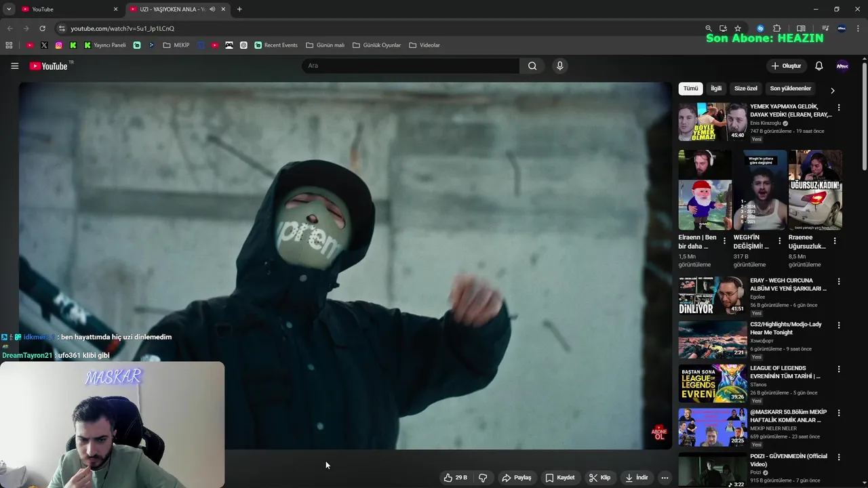This screenshot has width=868, height=488.
Task: Go to YouTube home via logo
Action: 49,66
